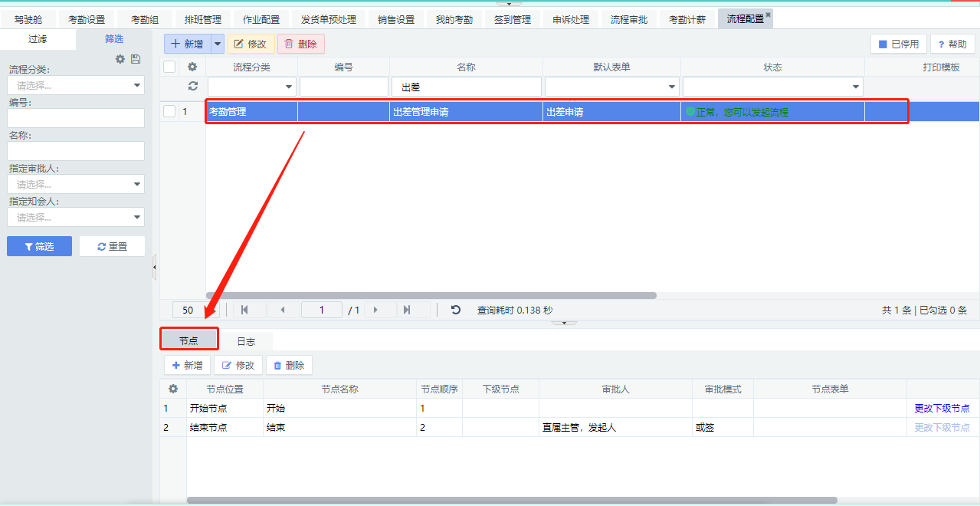Go to last page of results
This screenshot has height=506, width=980.
[407, 310]
